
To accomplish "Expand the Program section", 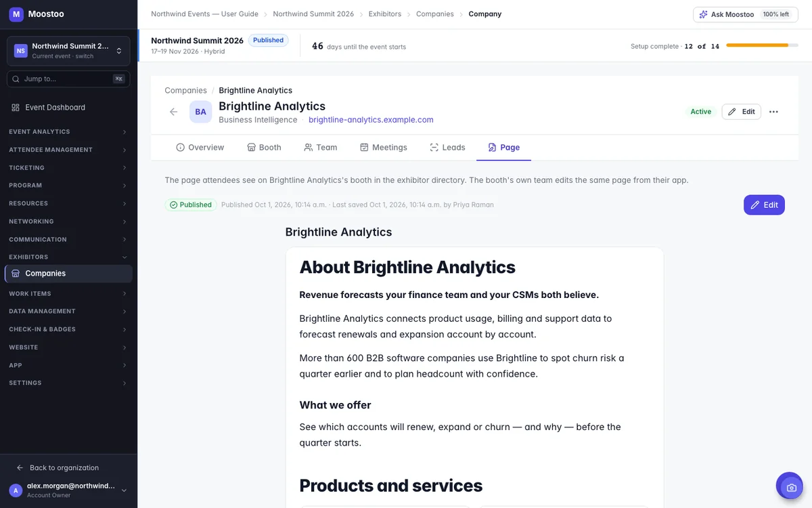I will [x=68, y=186].
